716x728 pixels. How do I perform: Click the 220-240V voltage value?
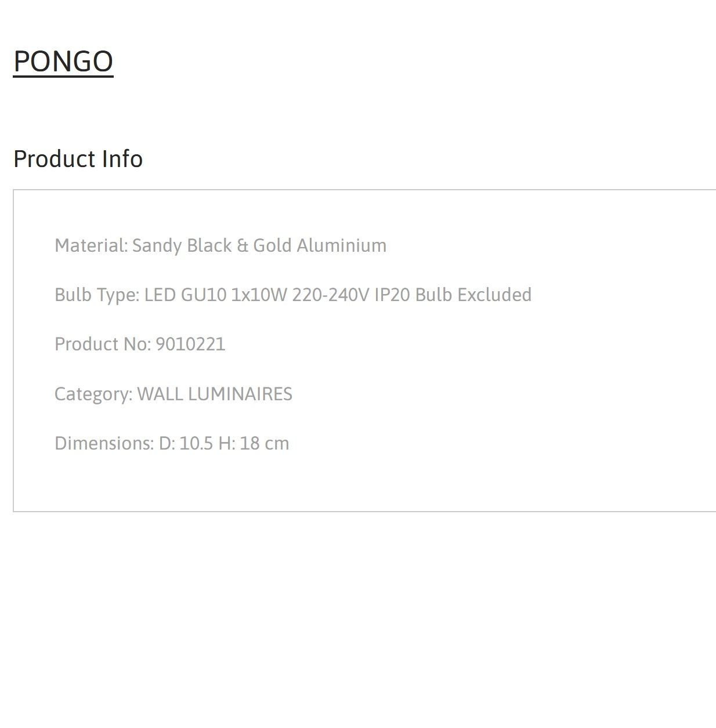(330, 295)
